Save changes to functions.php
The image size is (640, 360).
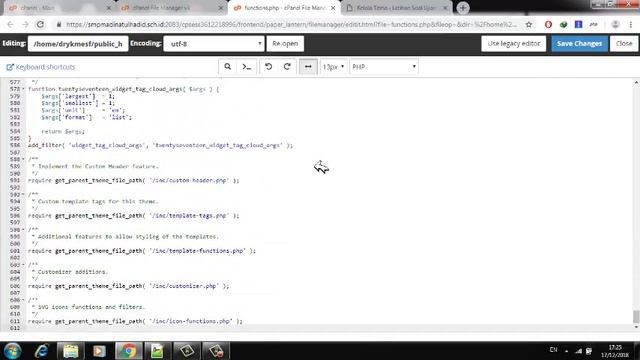(579, 44)
